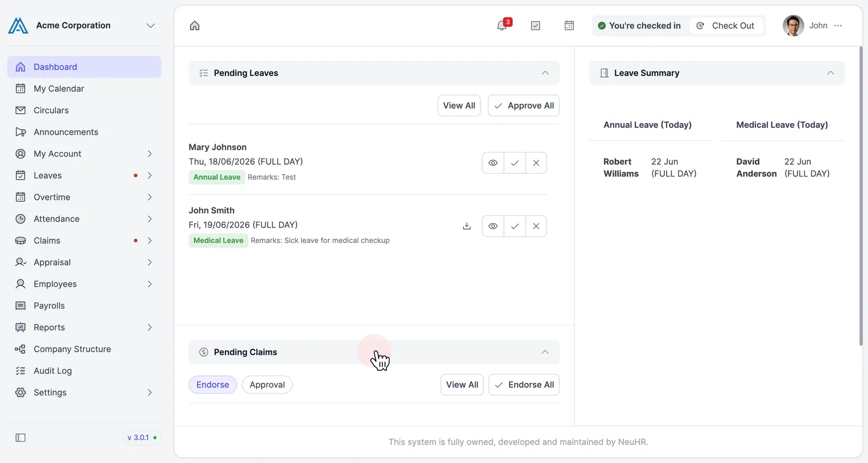This screenshot has height=463, width=868.
Task: Approve John Smith's medical leave
Action: [x=515, y=226]
